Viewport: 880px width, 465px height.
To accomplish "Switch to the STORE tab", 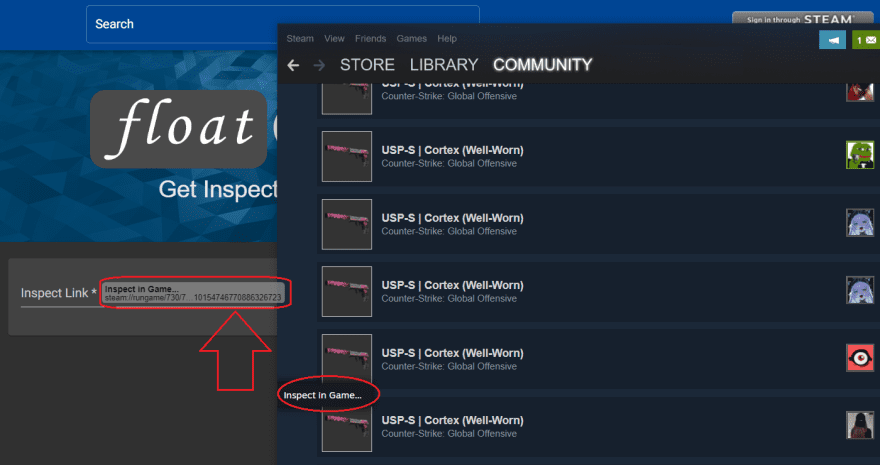I will [x=367, y=65].
